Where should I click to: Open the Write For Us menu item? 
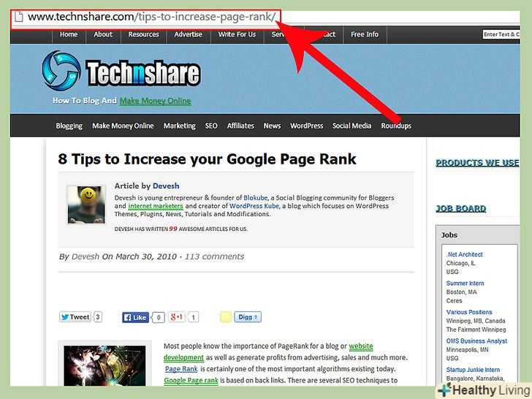coord(237,34)
